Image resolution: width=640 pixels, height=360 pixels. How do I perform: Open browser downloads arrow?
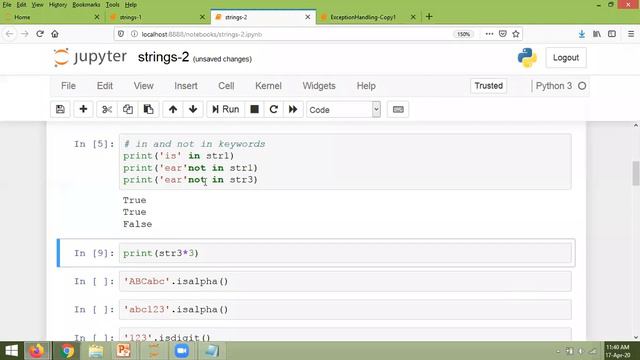(582, 34)
